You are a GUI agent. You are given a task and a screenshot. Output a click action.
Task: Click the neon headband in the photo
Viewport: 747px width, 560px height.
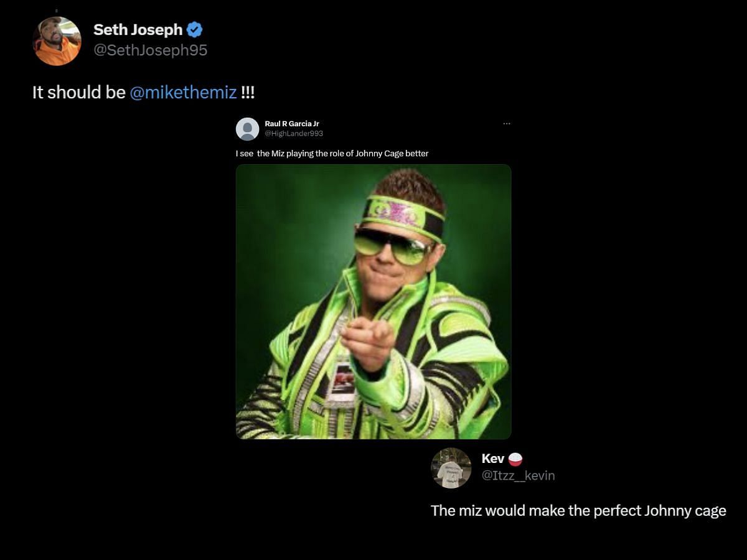[403, 213]
